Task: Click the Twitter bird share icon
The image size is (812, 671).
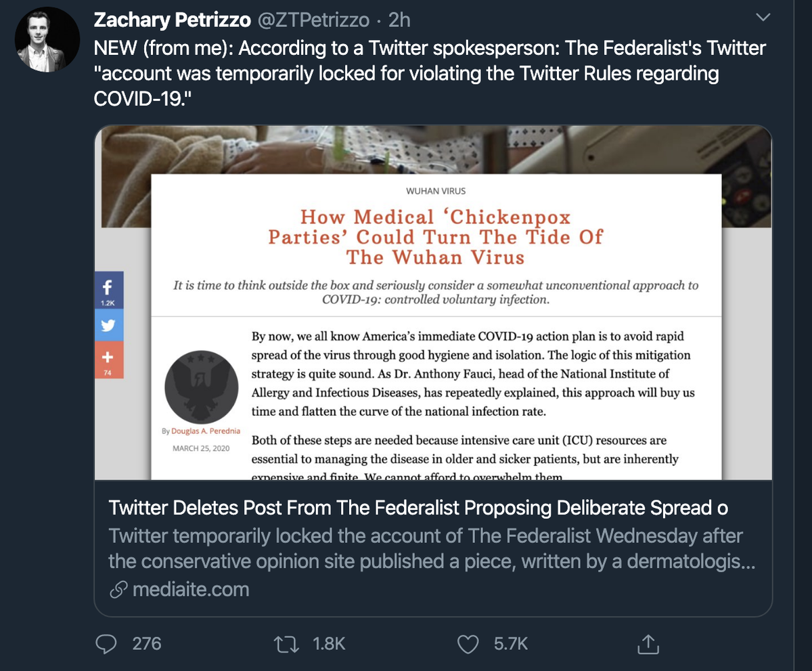Action: coord(108,326)
